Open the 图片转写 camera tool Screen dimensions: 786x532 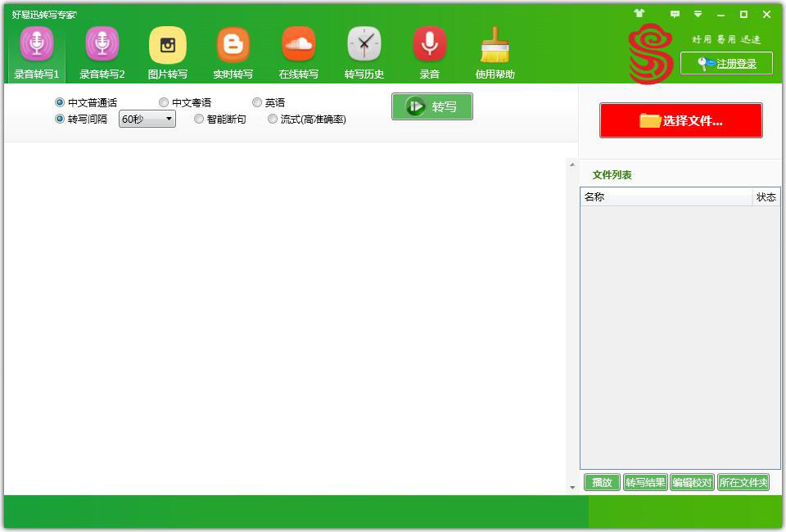(x=168, y=52)
